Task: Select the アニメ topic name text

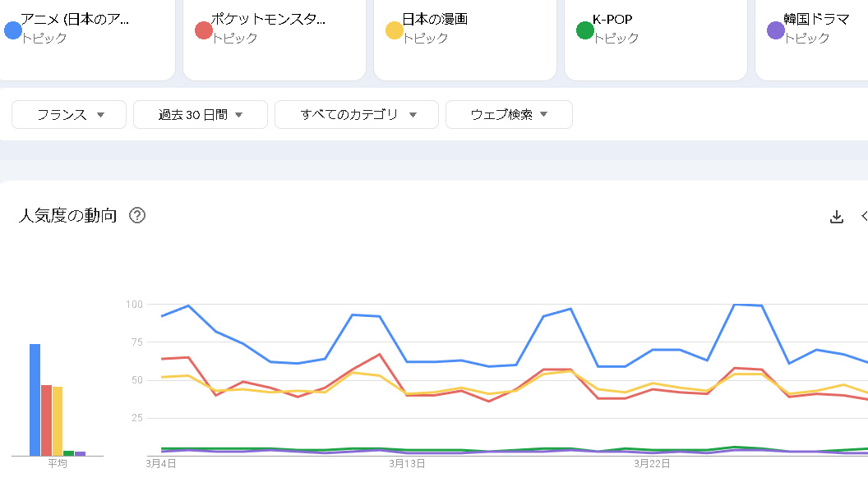Action: [x=75, y=19]
